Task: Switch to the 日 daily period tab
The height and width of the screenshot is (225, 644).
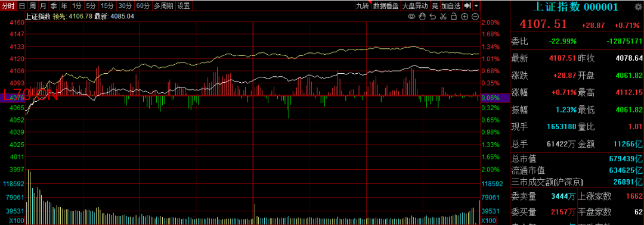Action: (x=22, y=6)
